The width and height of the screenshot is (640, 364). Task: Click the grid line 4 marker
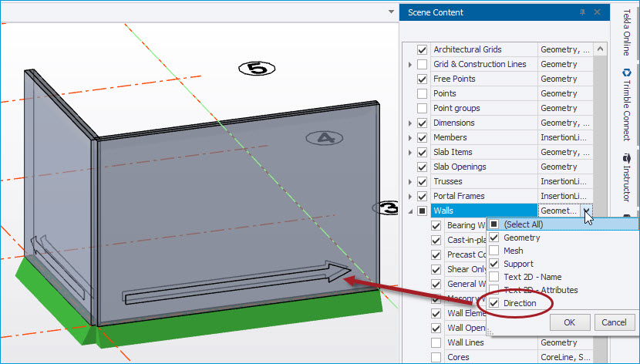click(x=325, y=138)
